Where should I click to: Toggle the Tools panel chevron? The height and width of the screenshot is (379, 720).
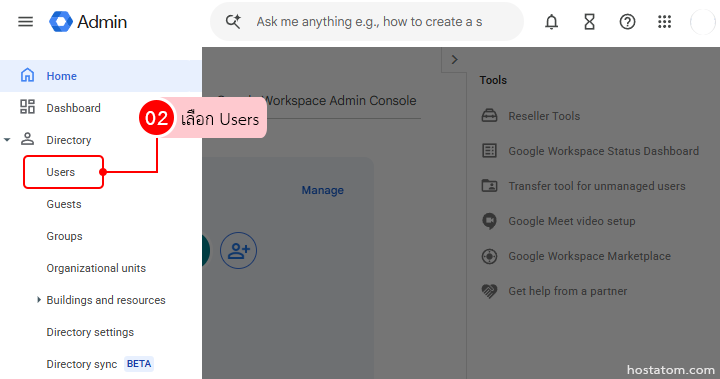454,60
